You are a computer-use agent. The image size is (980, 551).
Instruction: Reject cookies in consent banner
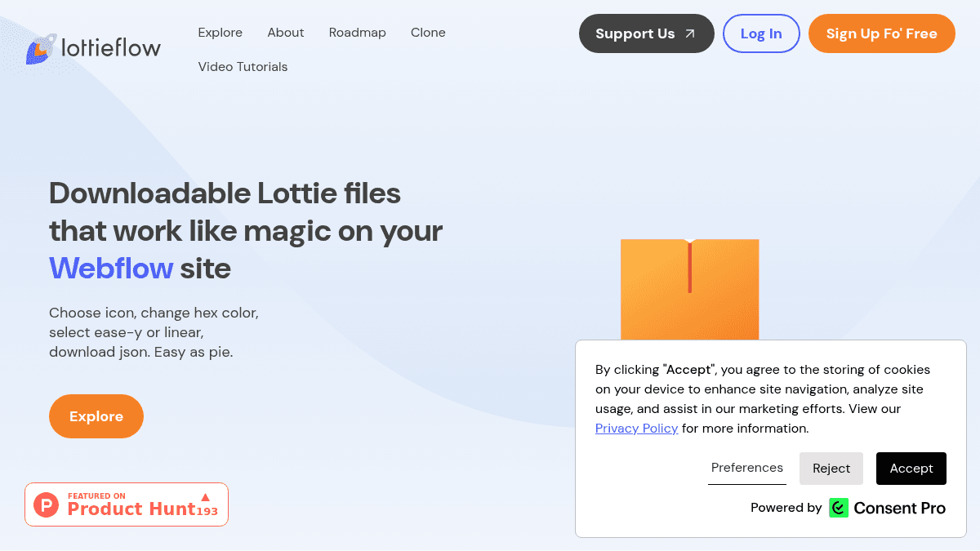click(x=831, y=469)
